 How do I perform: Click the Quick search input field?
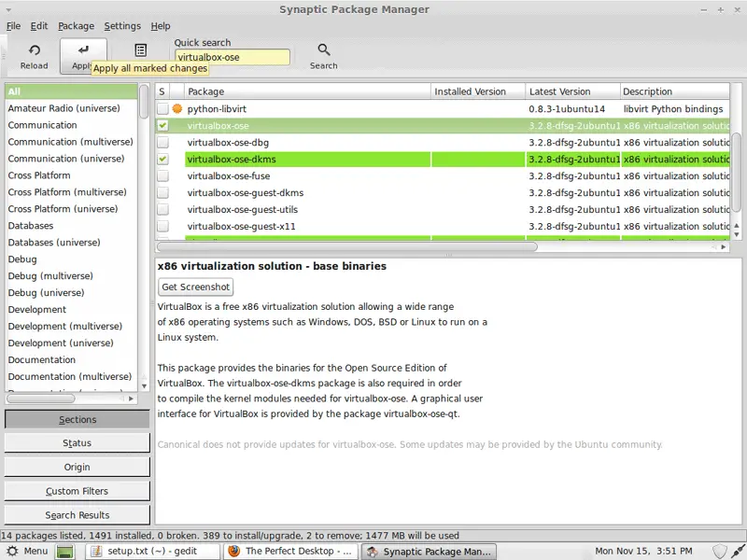232,57
